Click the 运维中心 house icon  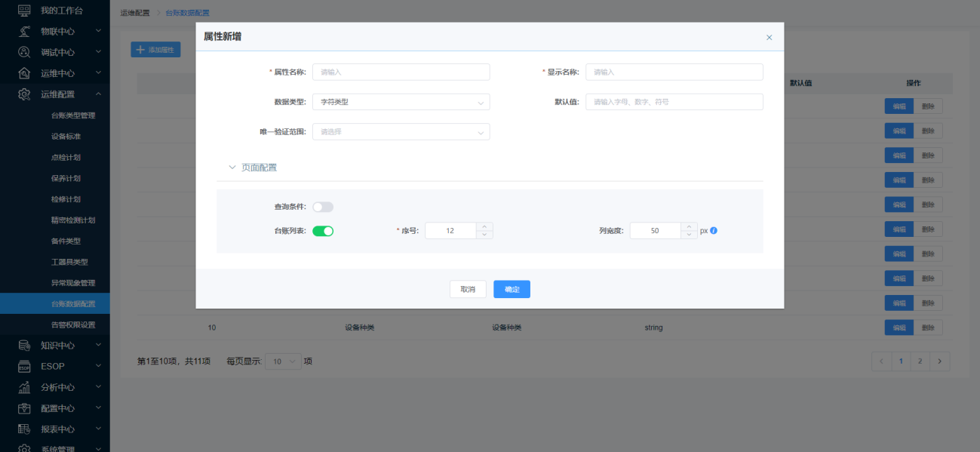tap(24, 73)
